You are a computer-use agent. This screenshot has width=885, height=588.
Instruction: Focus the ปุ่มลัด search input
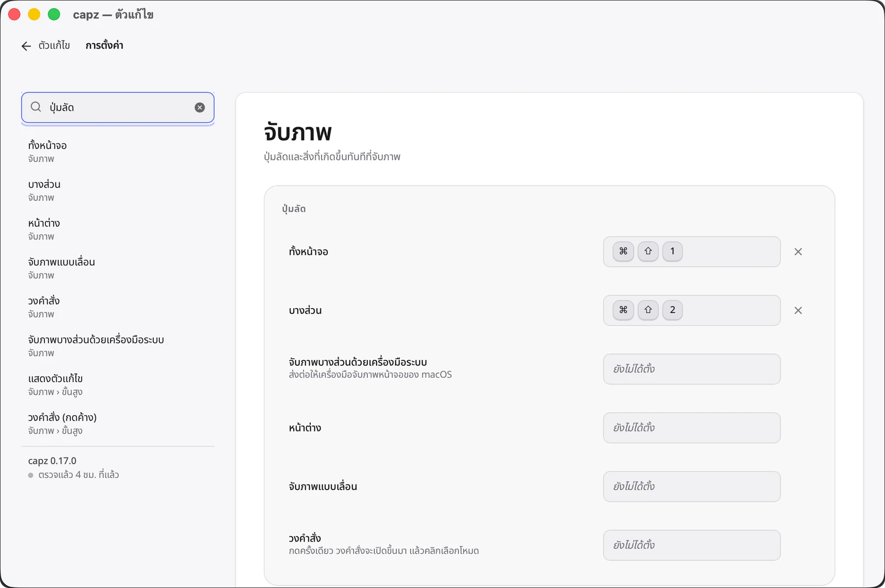click(x=118, y=107)
